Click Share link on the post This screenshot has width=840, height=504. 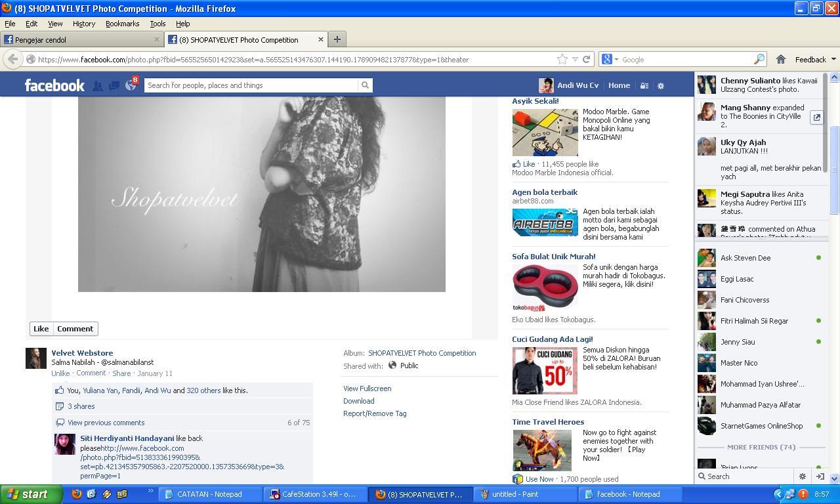(x=121, y=373)
